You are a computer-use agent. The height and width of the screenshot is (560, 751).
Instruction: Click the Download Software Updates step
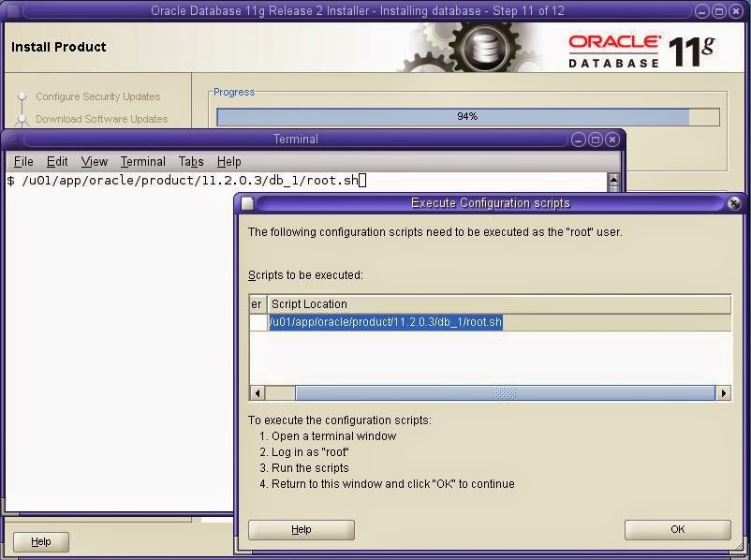pyautogui.click(x=101, y=119)
